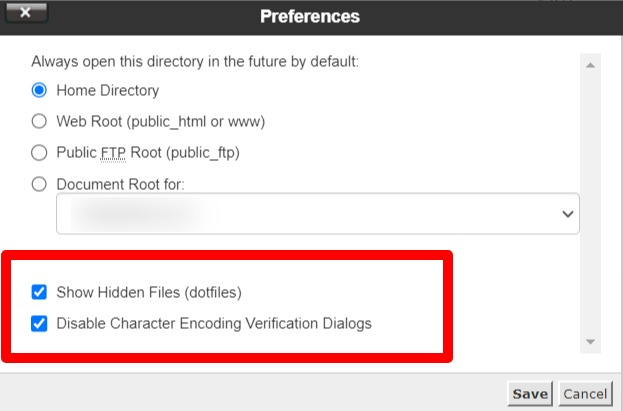Select the Home Directory radio button

[40, 90]
